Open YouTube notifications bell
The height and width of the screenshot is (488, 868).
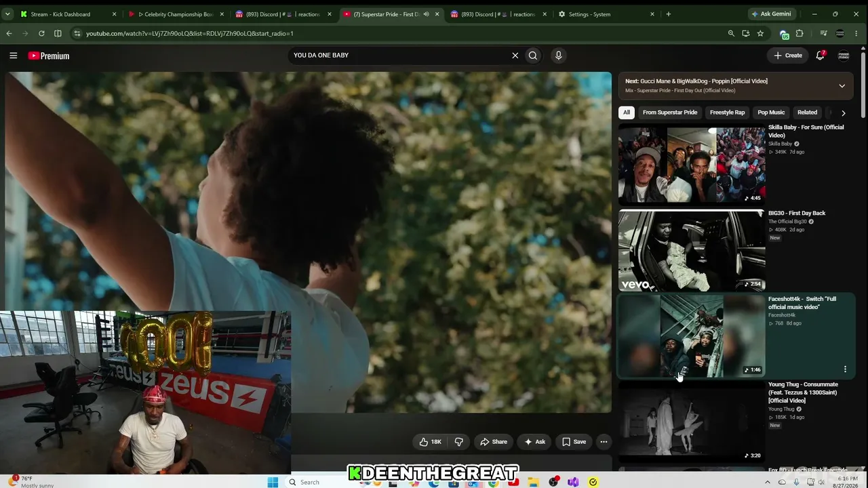pos(820,56)
